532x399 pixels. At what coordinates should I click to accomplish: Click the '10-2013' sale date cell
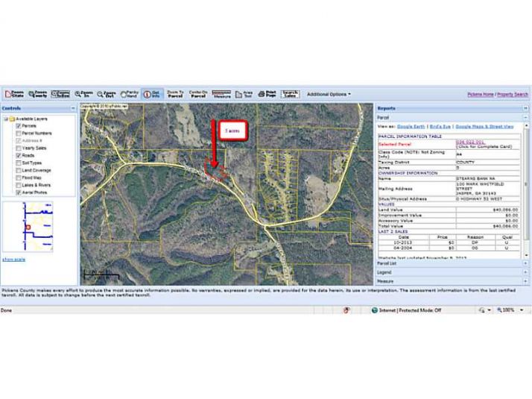[403, 243]
